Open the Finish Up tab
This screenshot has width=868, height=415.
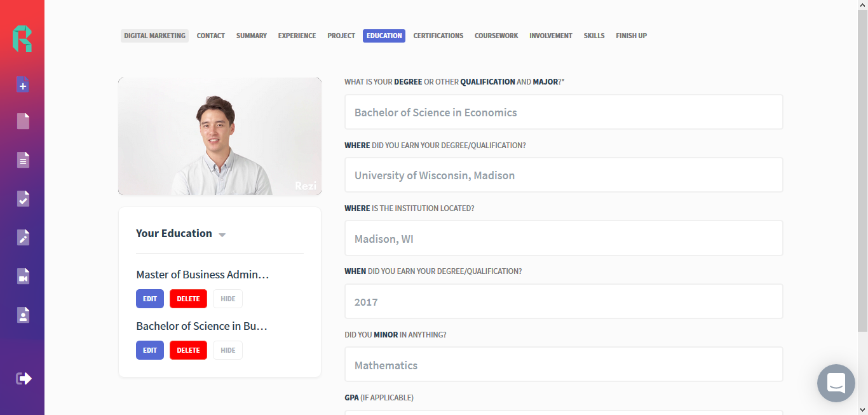631,36
